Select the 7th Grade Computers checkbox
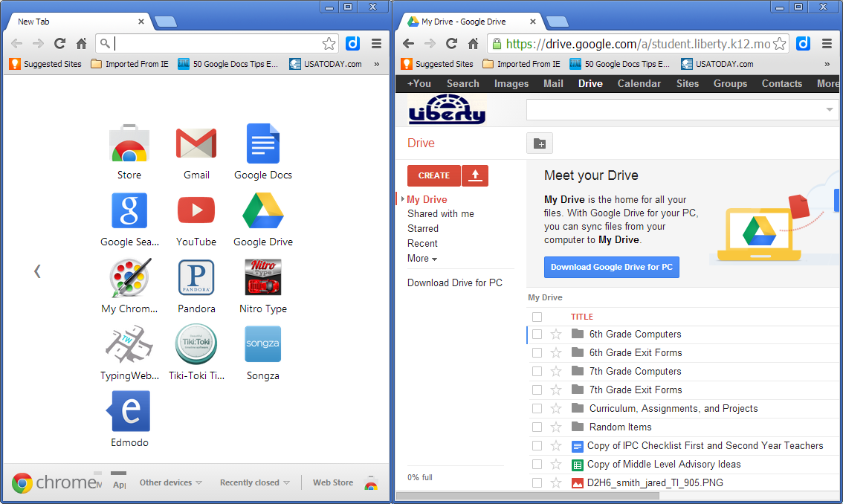 [537, 371]
